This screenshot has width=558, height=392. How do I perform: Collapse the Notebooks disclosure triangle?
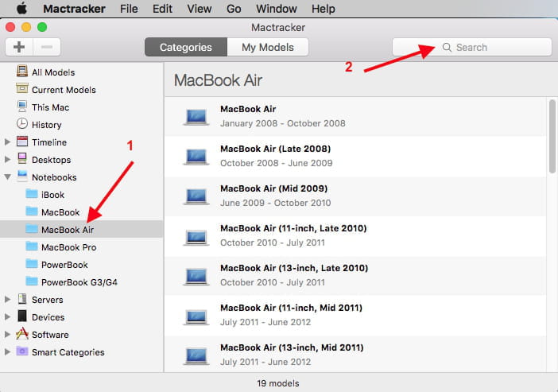click(7, 177)
